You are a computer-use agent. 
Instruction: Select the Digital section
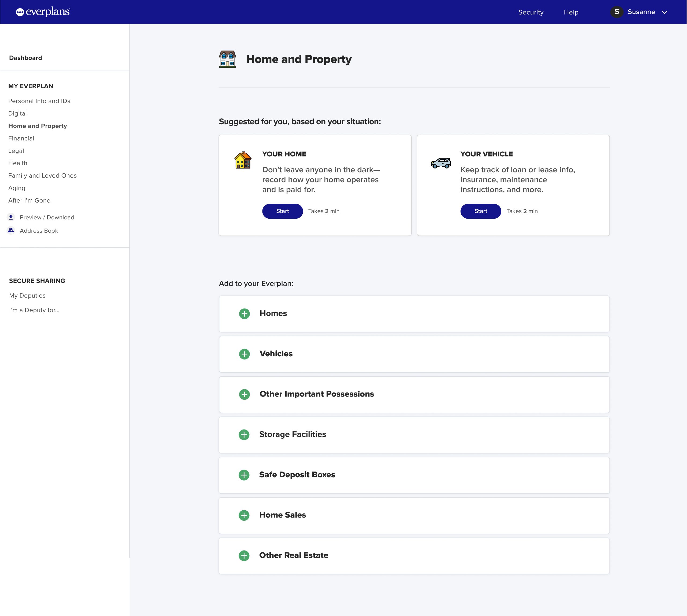coord(18,113)
